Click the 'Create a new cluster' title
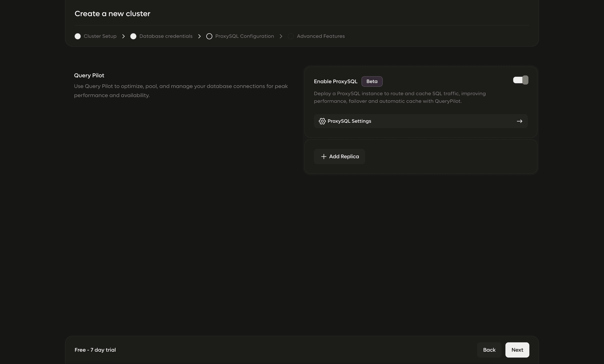The height and width of the screenshot is (364, 604). click(x=112, y=13)
